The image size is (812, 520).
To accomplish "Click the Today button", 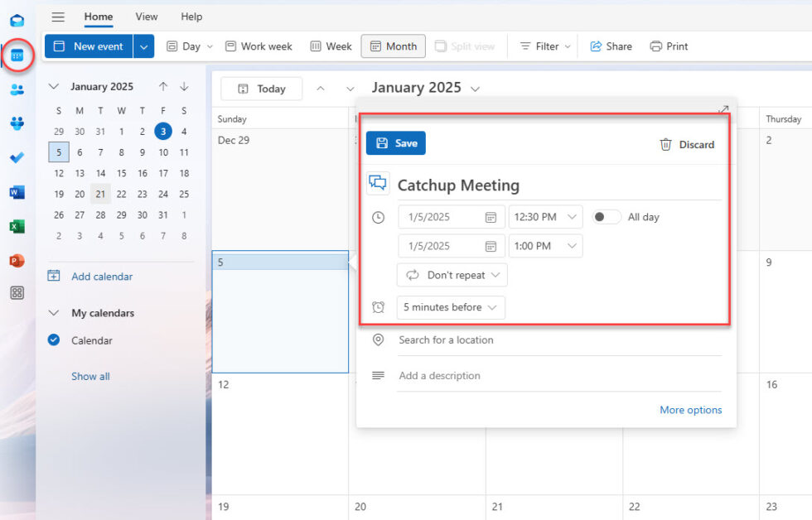I will coord(262,89).
